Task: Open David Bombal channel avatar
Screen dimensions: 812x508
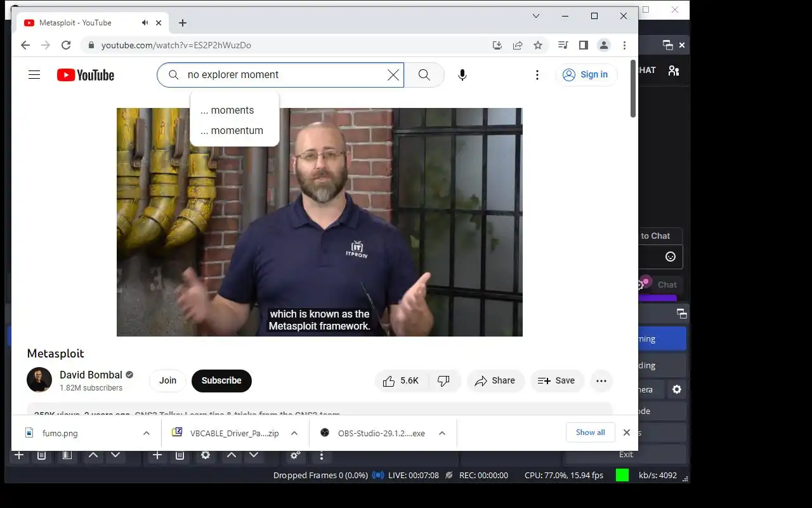Action: click(39, 380)
